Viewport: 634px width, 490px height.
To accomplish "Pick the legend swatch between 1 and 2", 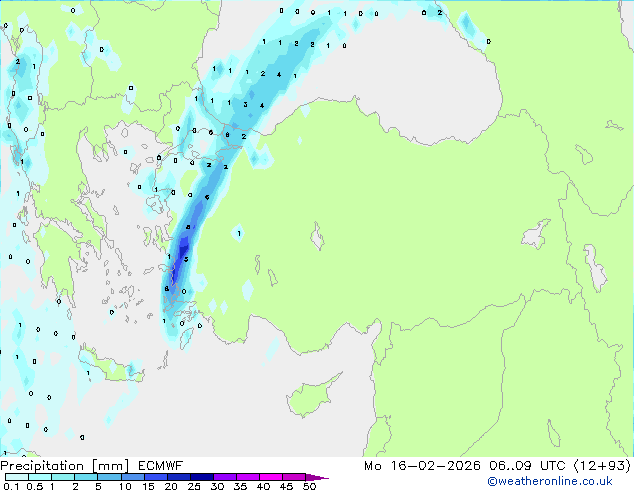I will (x=63, y=477).
